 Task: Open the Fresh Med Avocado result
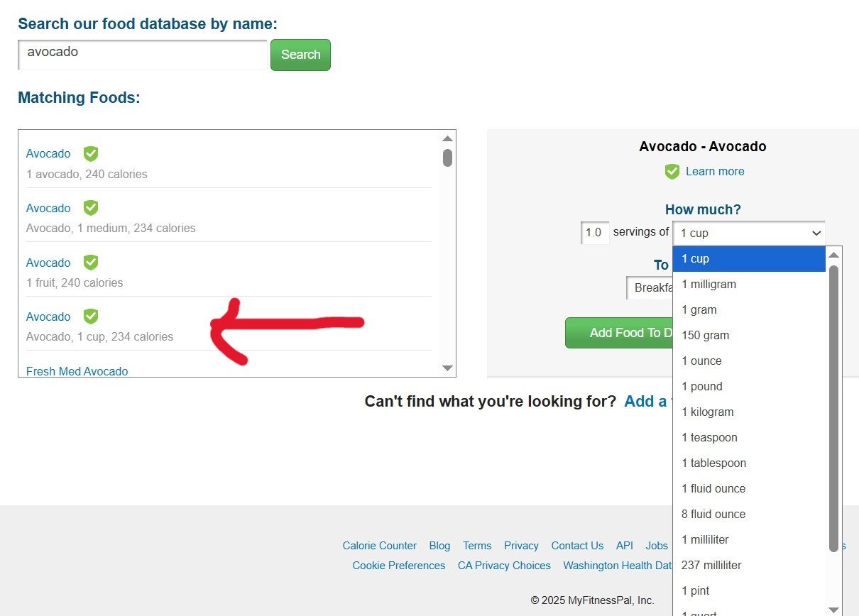77,371
